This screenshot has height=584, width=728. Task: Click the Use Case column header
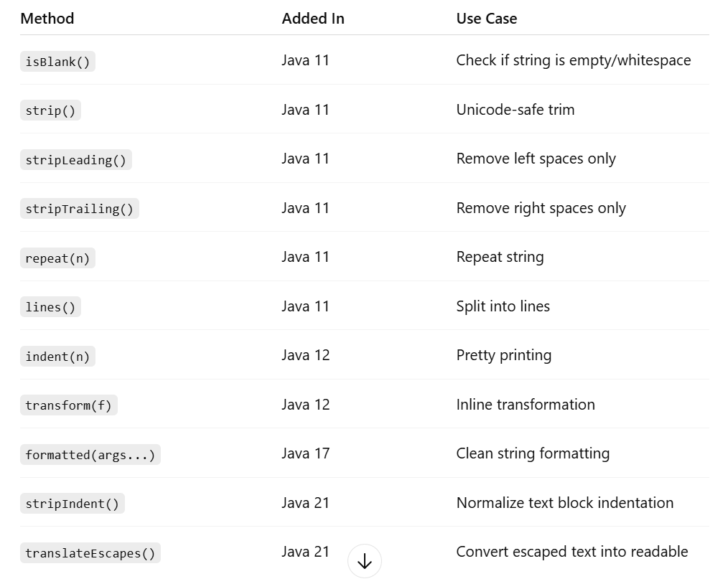point(487,19)
